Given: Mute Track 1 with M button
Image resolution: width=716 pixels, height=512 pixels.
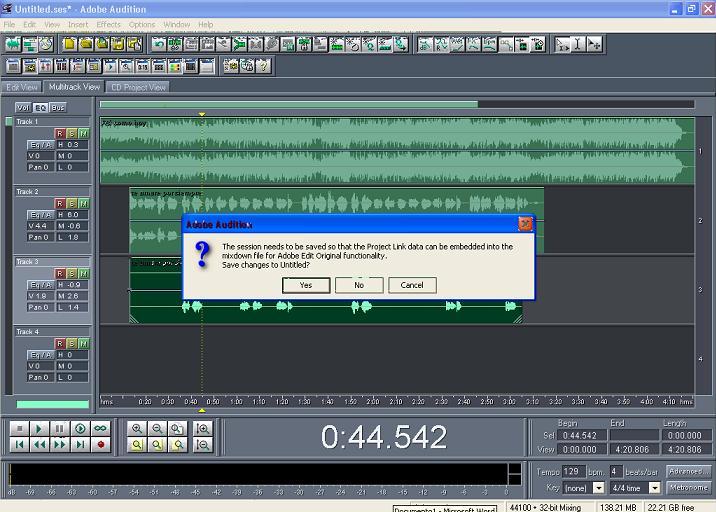Looking at the screenshot, I should pos(84,133).
